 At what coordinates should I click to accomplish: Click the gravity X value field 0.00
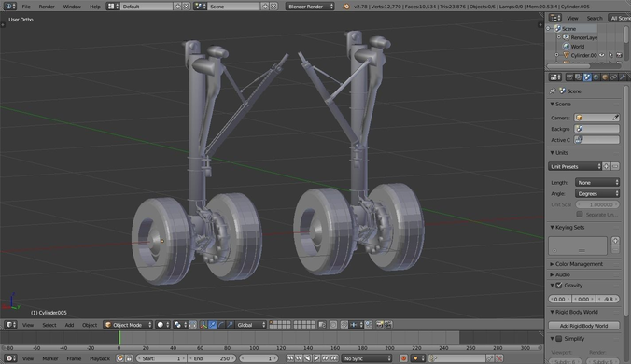[x=560, y=300]
